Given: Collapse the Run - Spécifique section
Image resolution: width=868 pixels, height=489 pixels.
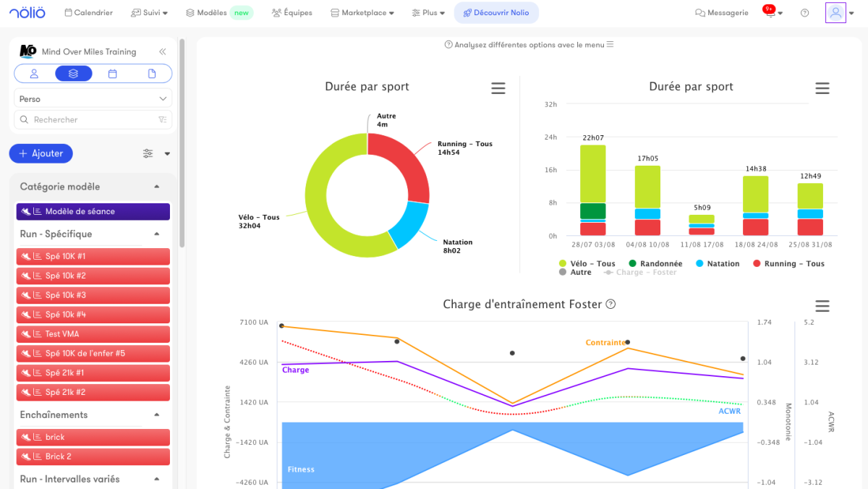Looking at the screenshot, I should coord(157,234).
